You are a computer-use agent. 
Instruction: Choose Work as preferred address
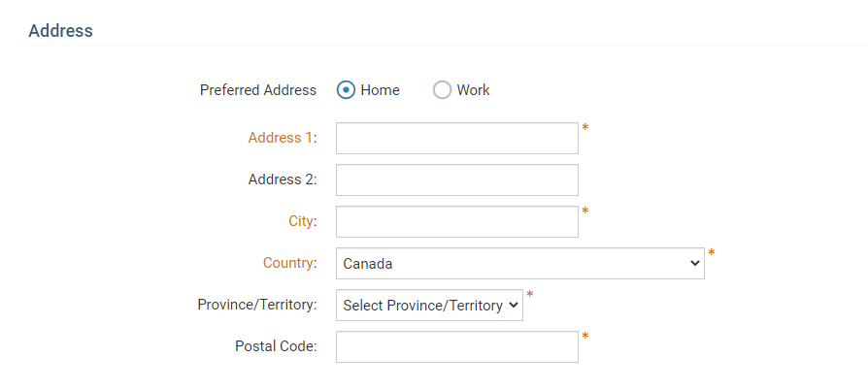pos(443,90)
